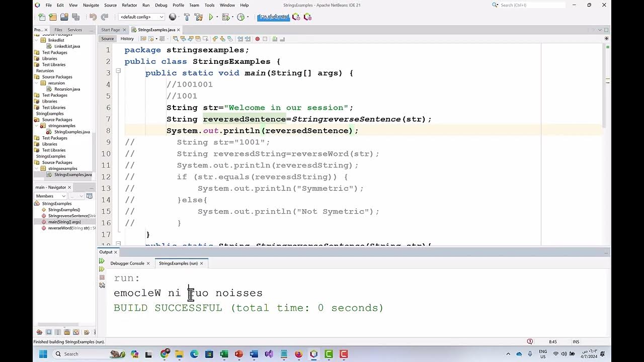Open the default config dropdown
The width and height of the screenshot is (644, 362).
[x=141, y=17]
